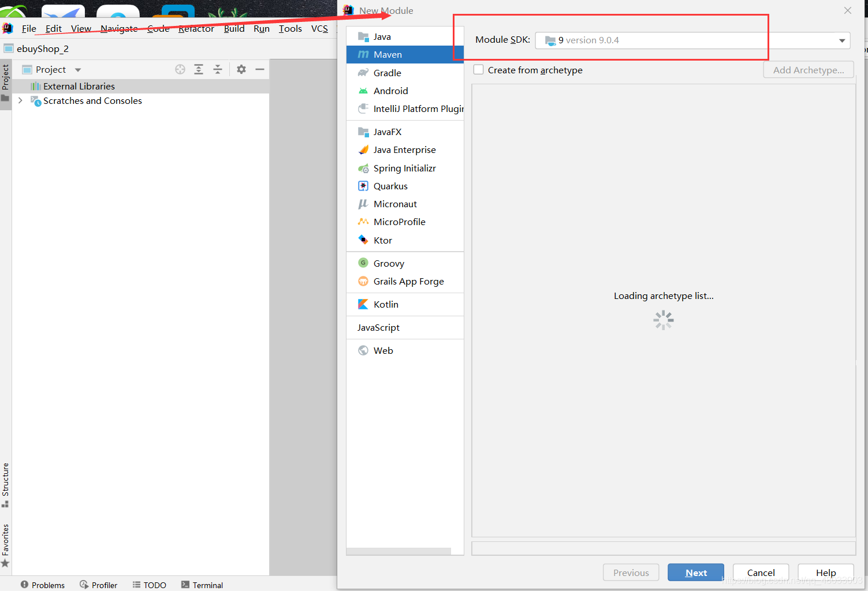The width and height of the screenshot is (868, 591).
Task: Select Spring Initializr generator
Action: [405, 168]
